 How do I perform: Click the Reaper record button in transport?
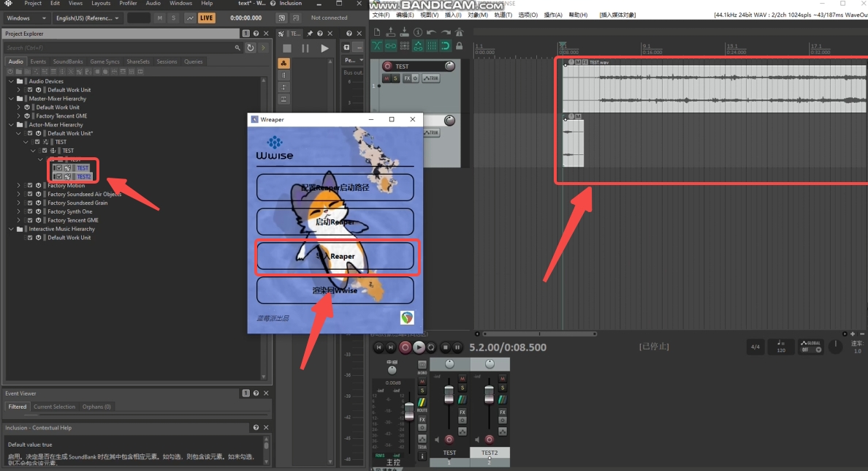tap(405, 347)
